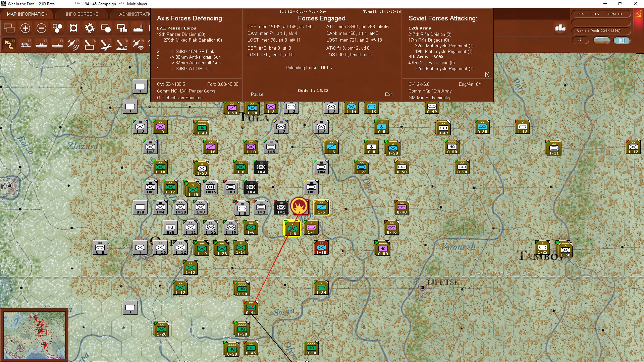The width and height of the screenshot is (644, 362).
Task: Click the Odds 1 : 15.22 text
Action: 313,90
